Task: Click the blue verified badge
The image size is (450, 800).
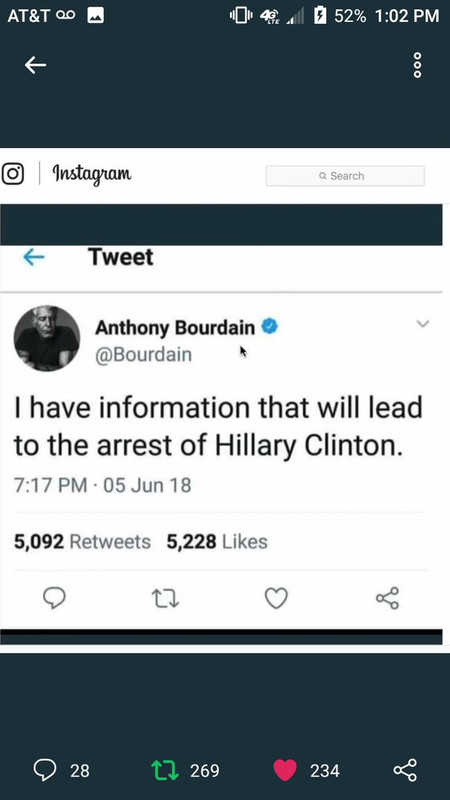Action: (269, 326)
